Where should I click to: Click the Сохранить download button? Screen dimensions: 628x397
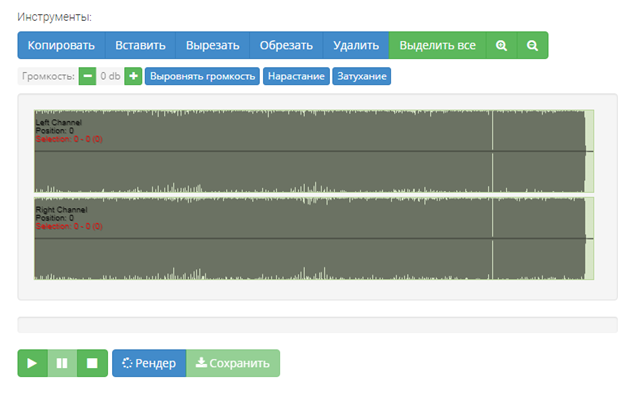233,363
